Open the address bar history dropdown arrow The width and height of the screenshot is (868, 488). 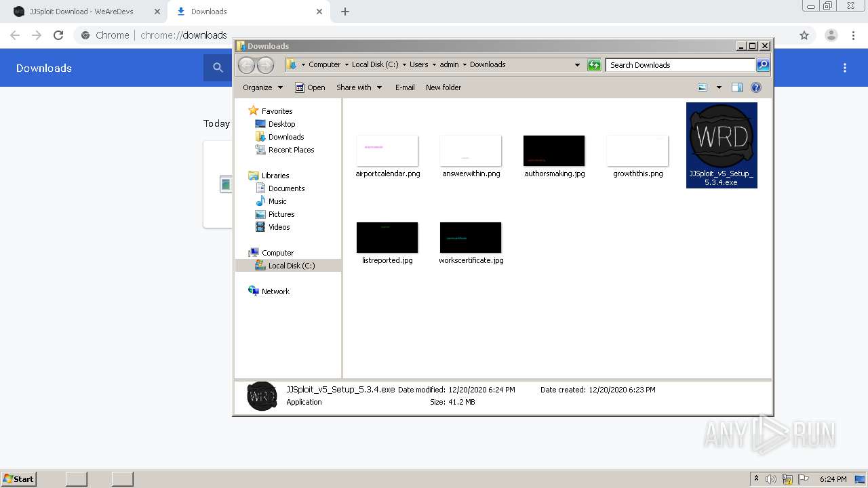pos(577,65)
